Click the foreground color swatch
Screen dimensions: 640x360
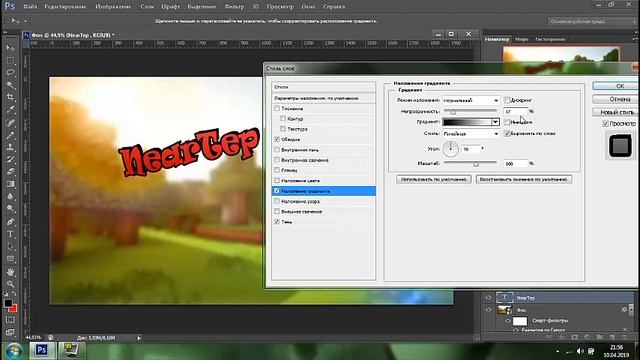pyautogui.click(x=8, y=303)
